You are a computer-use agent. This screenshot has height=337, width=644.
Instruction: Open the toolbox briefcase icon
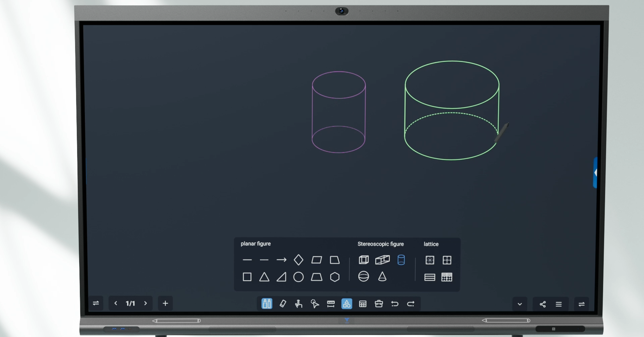coord(379,304)
